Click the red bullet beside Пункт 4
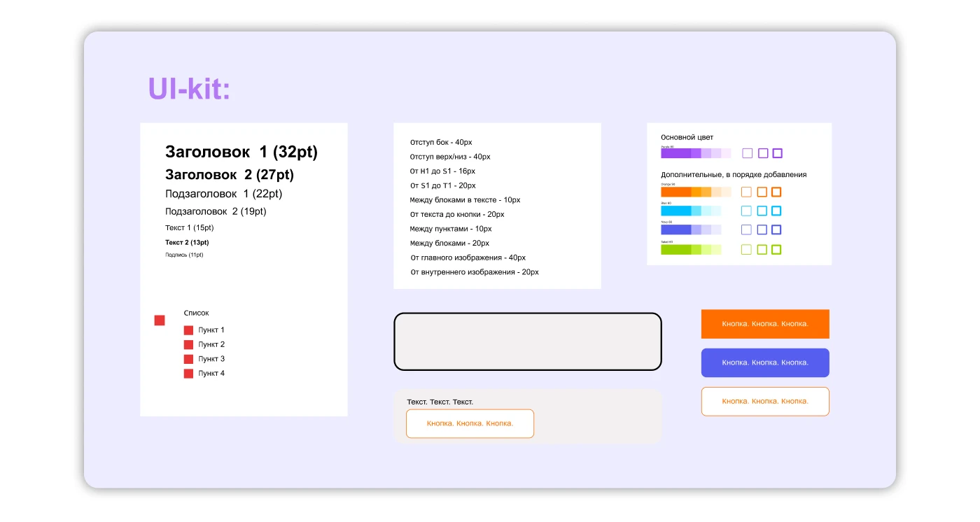Screen dimensions: 980x522 click(x=188, y=374)
